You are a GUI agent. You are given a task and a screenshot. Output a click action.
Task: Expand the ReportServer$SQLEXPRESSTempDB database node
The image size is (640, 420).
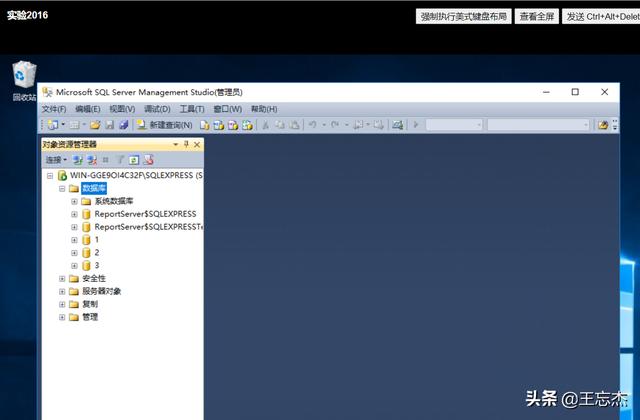coord(74,227)
